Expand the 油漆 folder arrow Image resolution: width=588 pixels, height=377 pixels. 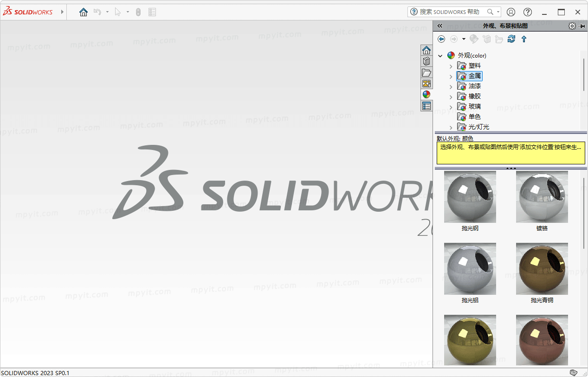coord(451,86)
